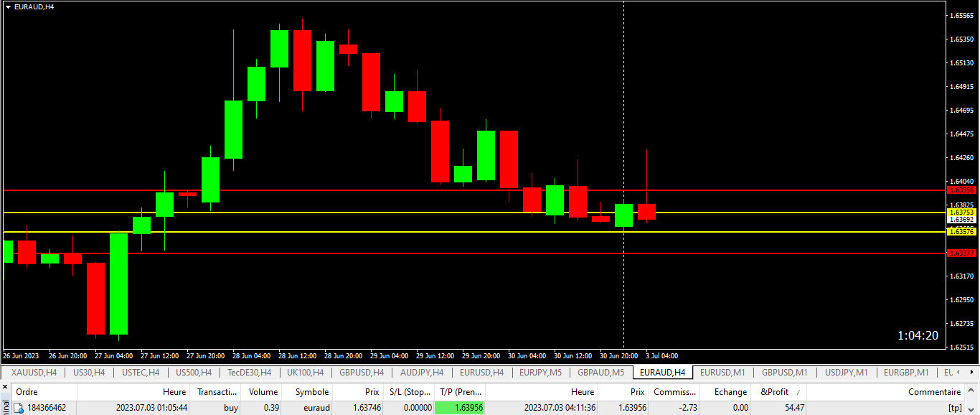Open the US500,H4 chart tab
Viewport: 980px width, 415px height.
(193, 373)
